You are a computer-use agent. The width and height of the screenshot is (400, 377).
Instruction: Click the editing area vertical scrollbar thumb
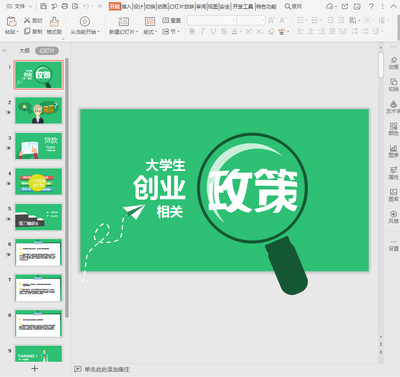(381, 65)
